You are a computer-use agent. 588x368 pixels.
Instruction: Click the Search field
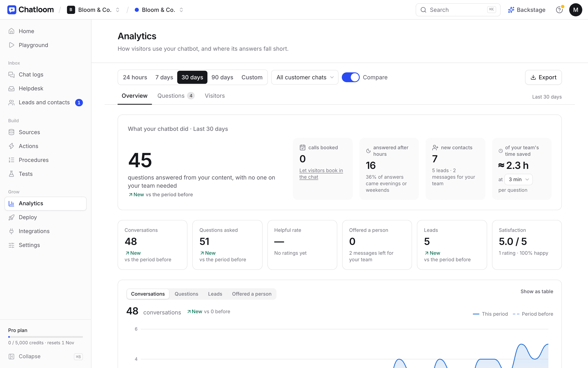(x=458, y=10)
